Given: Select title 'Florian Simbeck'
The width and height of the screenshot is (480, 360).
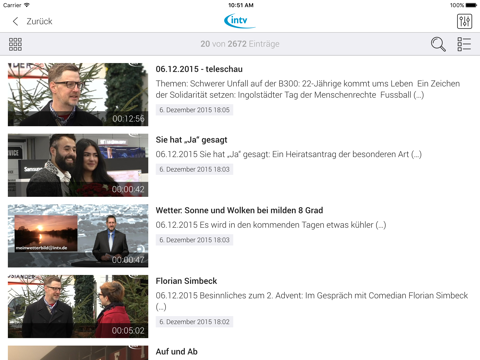Looking at the screenshot, I should tap(186, 281).
